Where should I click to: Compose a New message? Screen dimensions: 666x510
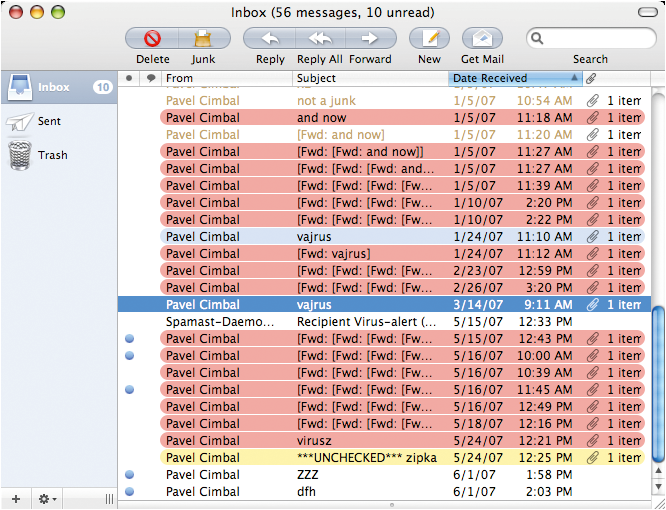tap(429, 39)
